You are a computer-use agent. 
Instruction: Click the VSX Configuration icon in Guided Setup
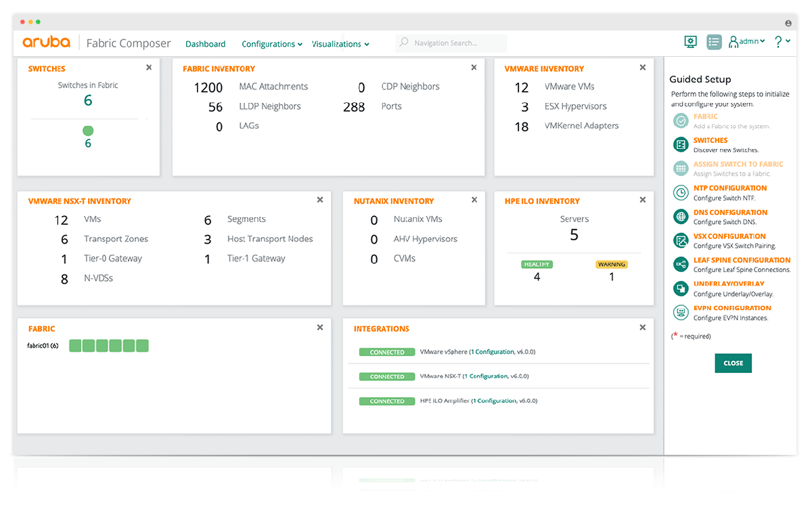(x=681, y=240)
